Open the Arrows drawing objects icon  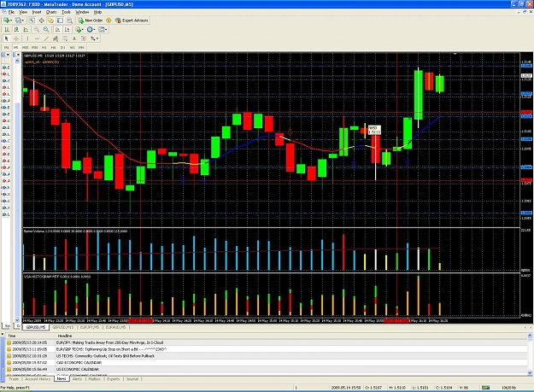(x=93, y=38)
